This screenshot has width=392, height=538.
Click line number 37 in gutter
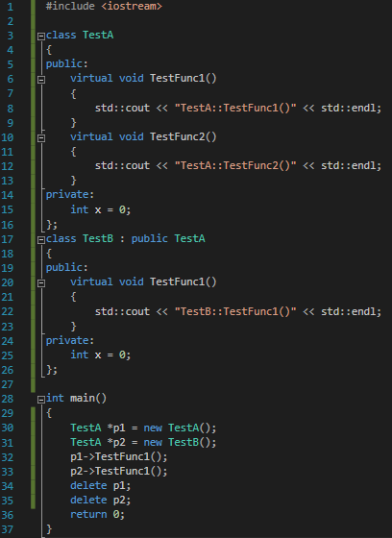click(8, 529)
